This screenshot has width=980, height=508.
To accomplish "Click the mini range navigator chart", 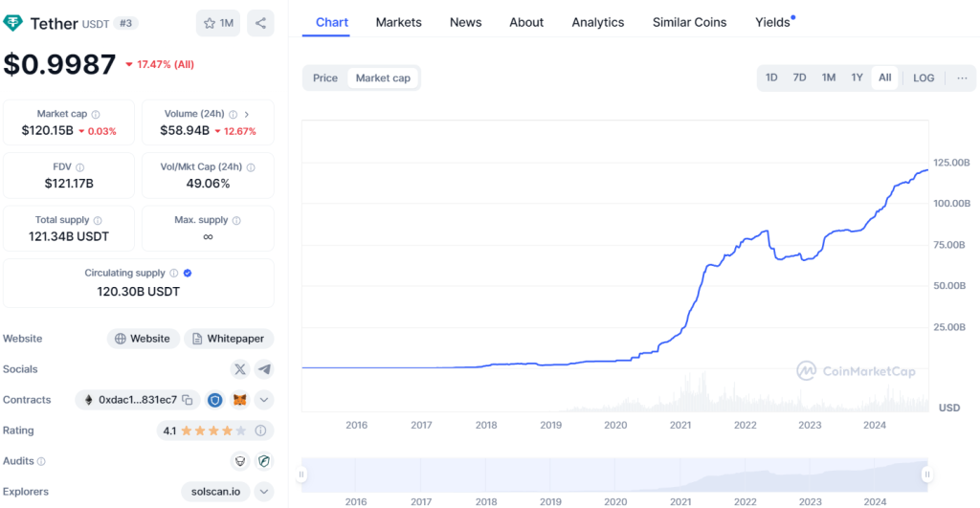I will pyautogui.click(x=614, y=475).
